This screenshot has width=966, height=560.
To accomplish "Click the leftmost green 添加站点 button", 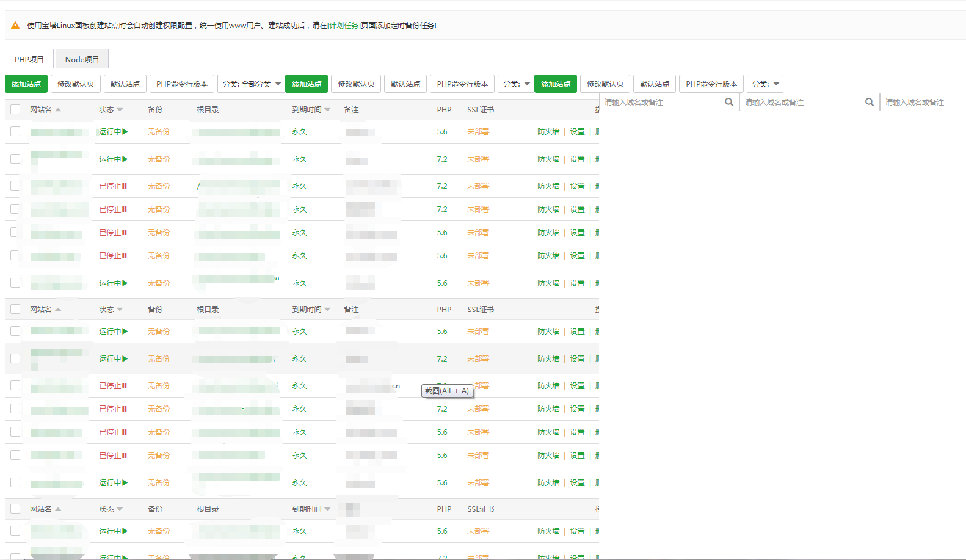I will tap(26, 84).
